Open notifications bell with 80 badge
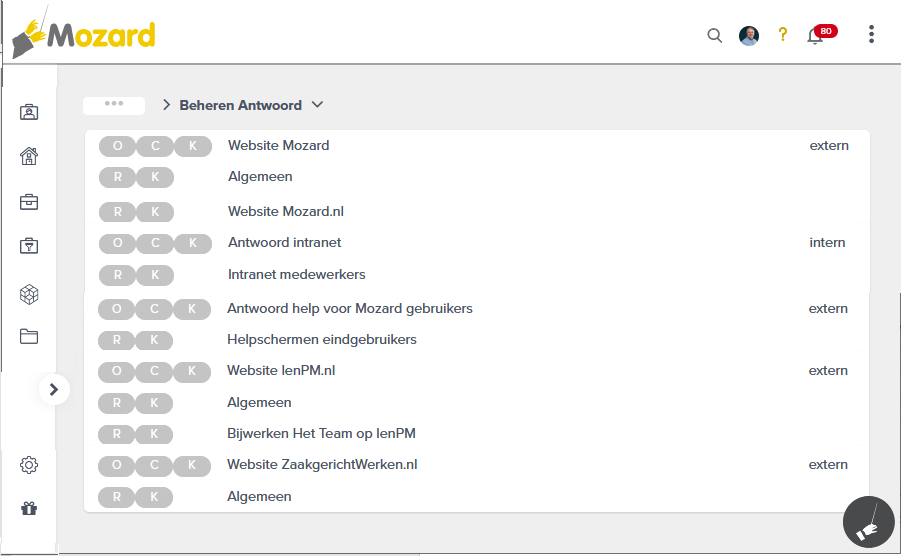Image resolution: width=901 pixels, height=556 pixels. pos(821,35)
